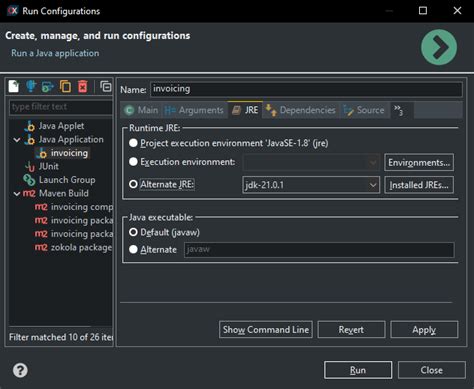This screenshot has height=389, width=474.
Task: Duplicate the selected launch configuration
Action: pos(65,86)
